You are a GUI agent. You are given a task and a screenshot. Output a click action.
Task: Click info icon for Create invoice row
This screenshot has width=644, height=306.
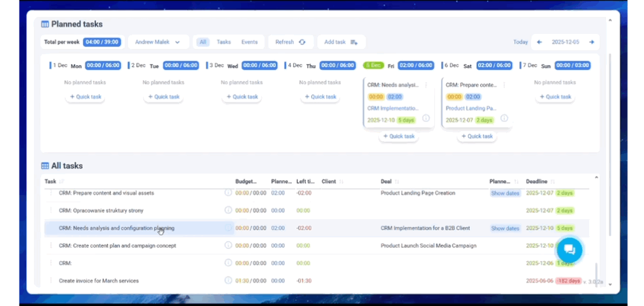tap(228, 281)
